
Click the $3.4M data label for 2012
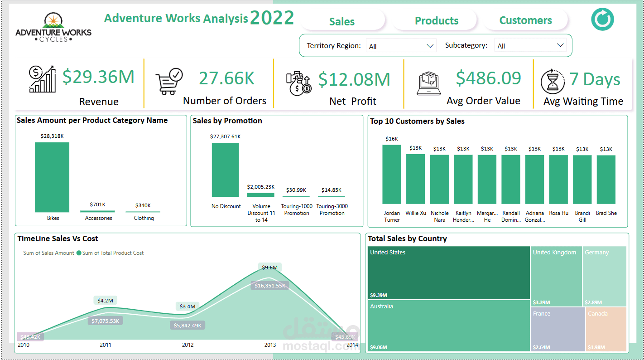(x=187, y=306)
